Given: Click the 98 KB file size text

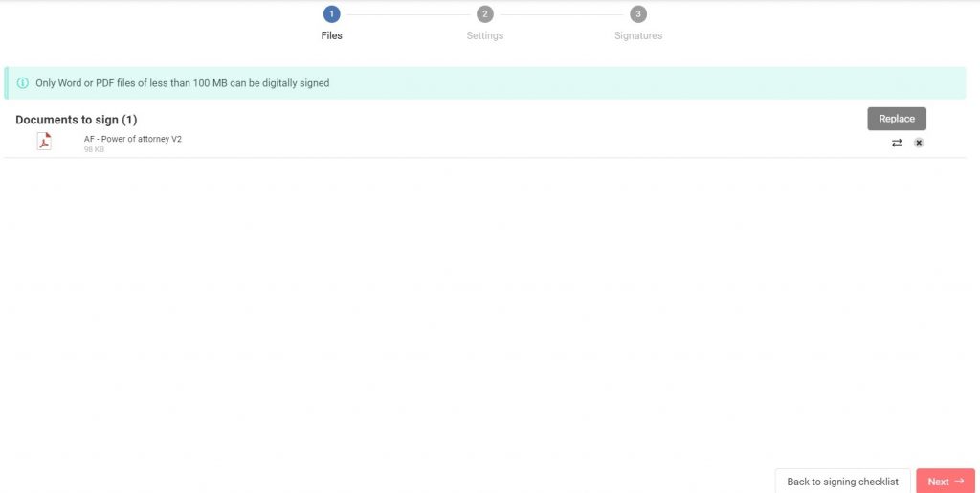Looking at the screenshot, I should tap(94, 149).
